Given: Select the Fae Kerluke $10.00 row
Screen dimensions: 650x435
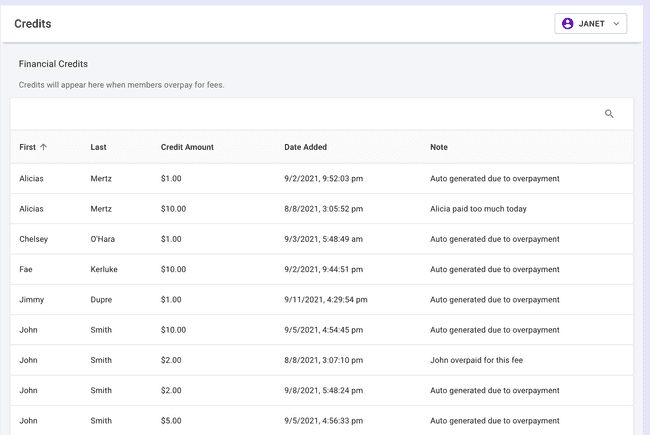Looking at the screenshot, I should (x=320, y=269).
